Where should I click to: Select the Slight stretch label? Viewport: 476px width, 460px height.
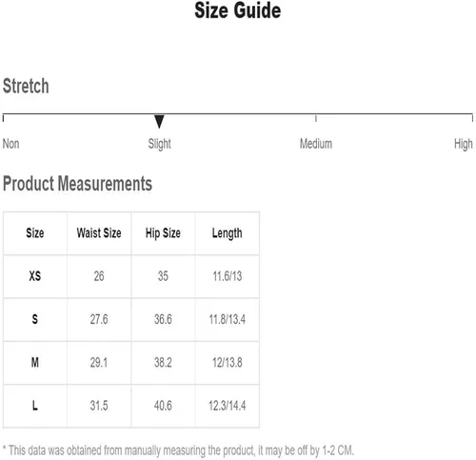[159, 144]
